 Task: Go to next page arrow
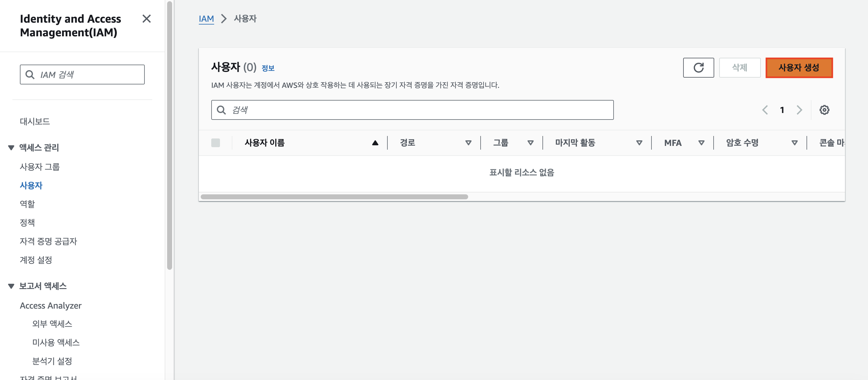pyautogui.click(x=799, y=110)
